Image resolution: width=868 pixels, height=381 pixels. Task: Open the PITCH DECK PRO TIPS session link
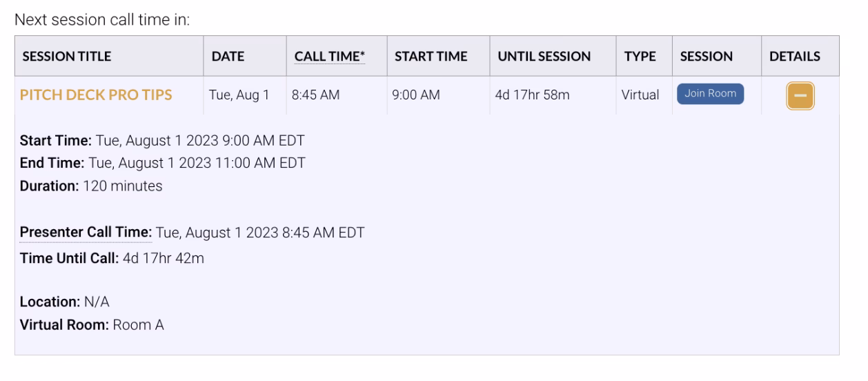[96, 95]
